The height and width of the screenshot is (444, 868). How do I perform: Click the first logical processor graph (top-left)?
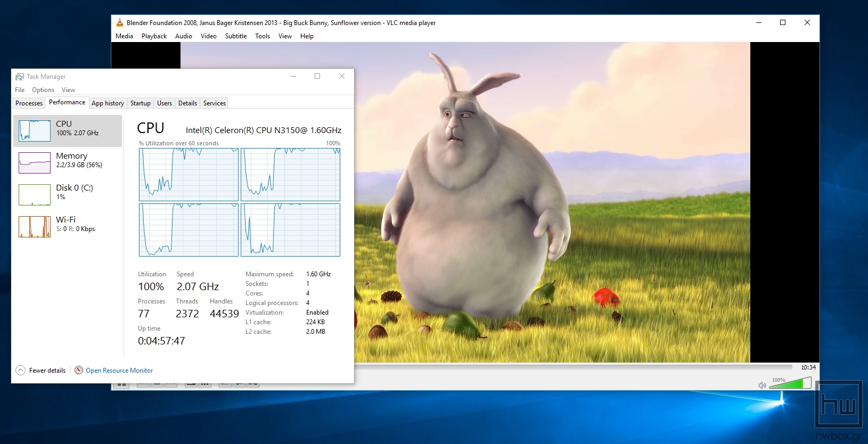189,175
